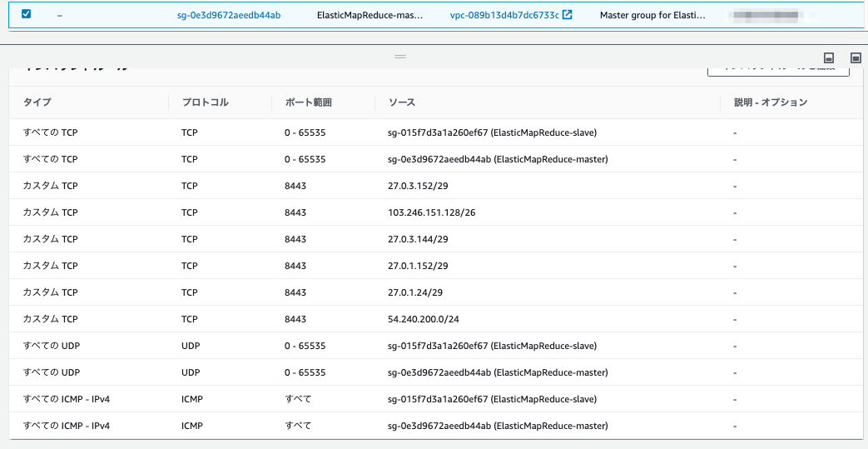Select ElasticMapReduce-master source in ICMP row
Image resolution: width=868 pixels, height=449 pixels.
pos(498,426)
